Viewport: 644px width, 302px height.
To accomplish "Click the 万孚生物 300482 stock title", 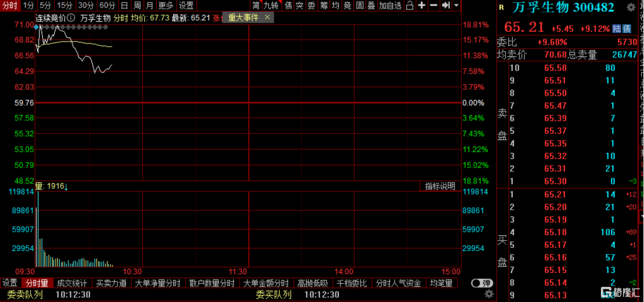I will [x=563, y=8].
